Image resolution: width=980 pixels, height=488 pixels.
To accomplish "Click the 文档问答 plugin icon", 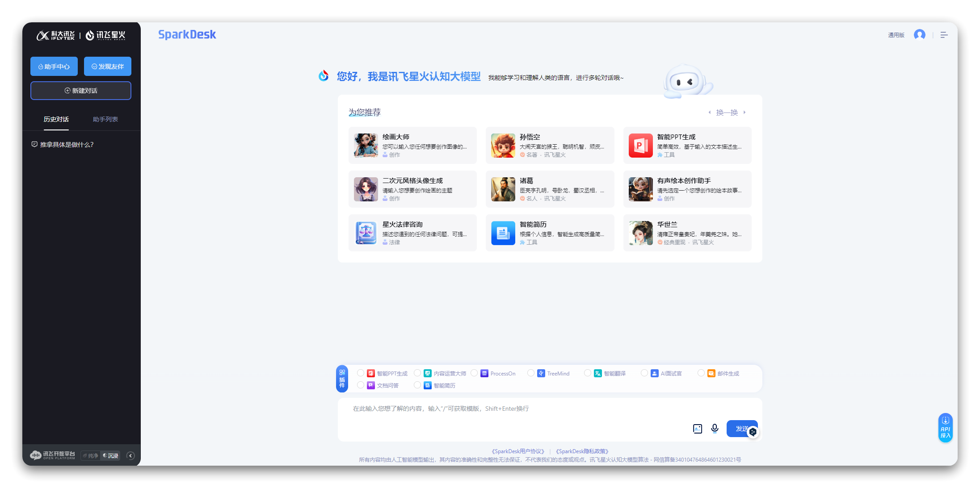I will point(371,385).
